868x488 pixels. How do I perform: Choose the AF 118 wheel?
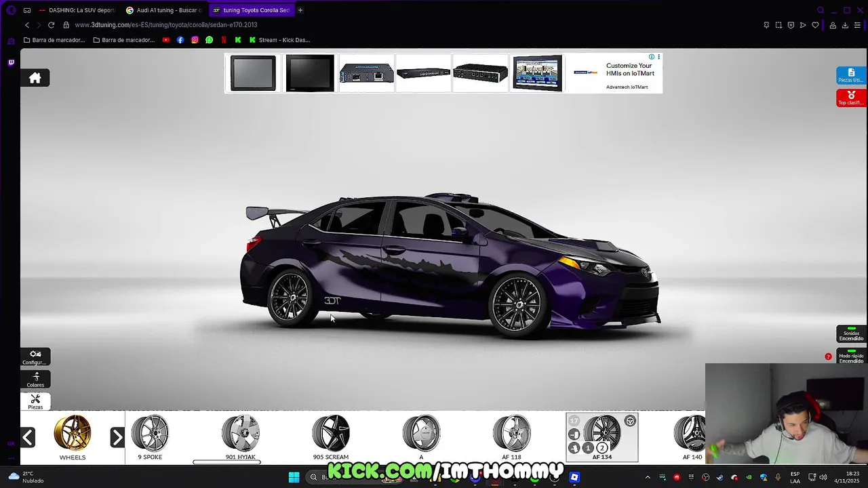(x=511, y=438)
